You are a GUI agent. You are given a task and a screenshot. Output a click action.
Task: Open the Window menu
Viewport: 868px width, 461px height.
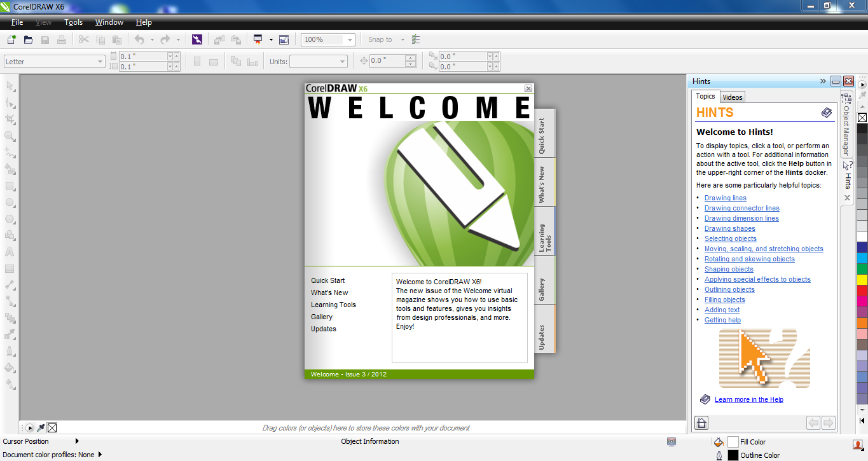coord(109,22)
